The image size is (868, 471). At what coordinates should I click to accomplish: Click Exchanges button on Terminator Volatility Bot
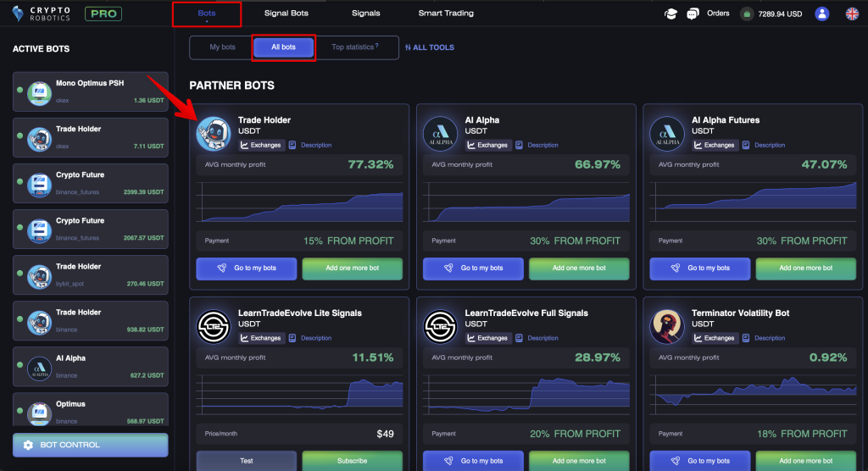(715, 338)
